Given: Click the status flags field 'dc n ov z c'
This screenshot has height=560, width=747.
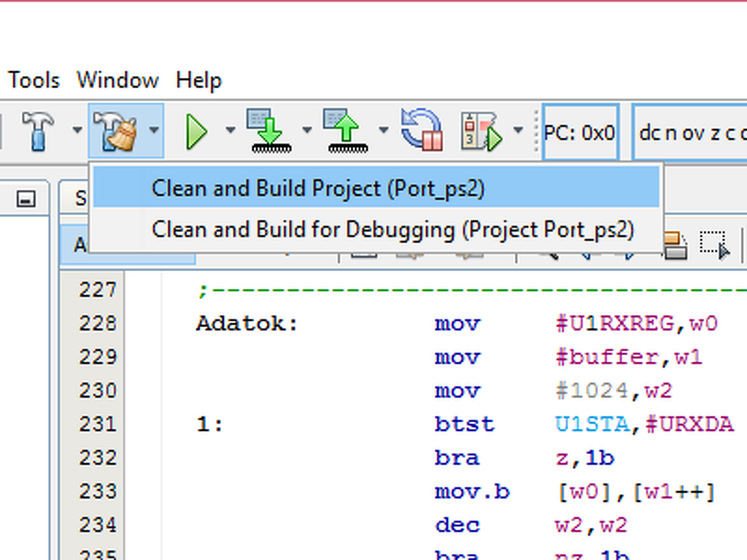Looking at the screenshot, I should tap(690, 132).
